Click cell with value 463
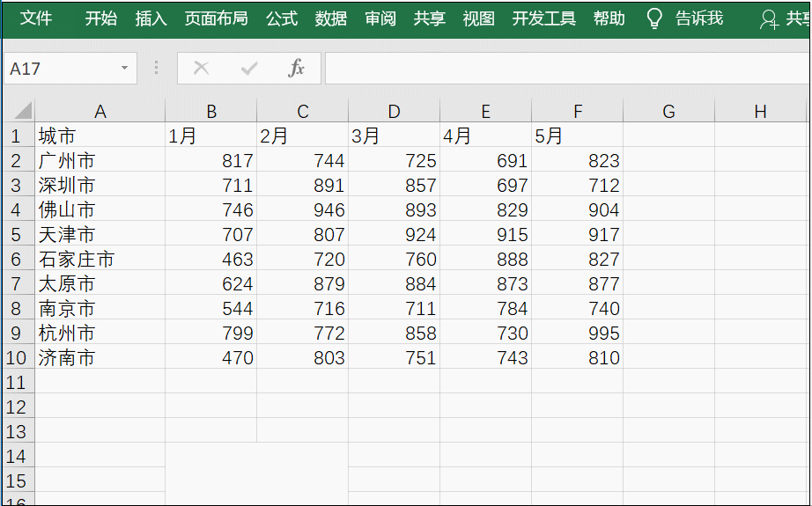Viewport: 812px width, 506px height. [x=211, y=260]
